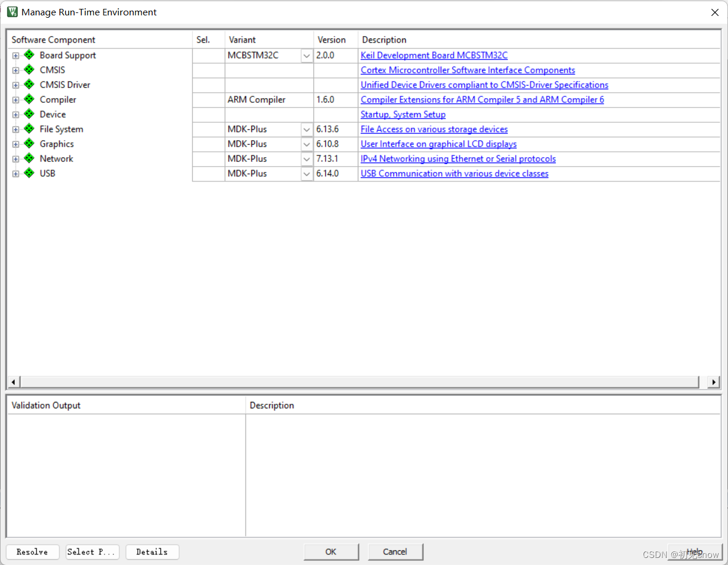This screenshot has height=565, width=728.
Task: Click the File System component icon
Action: (x=29, y=129)
